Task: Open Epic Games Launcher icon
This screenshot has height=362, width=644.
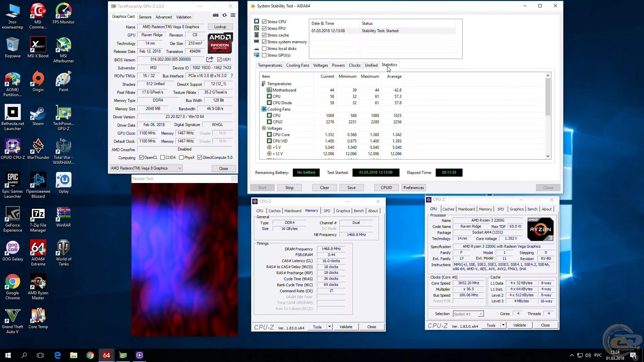Action: (x=12, y=185)
